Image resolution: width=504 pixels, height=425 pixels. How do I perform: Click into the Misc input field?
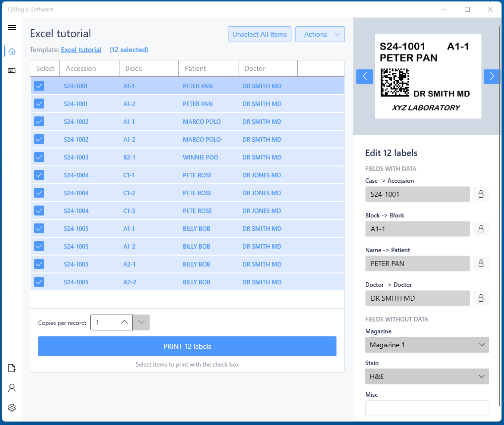[427, 408]
